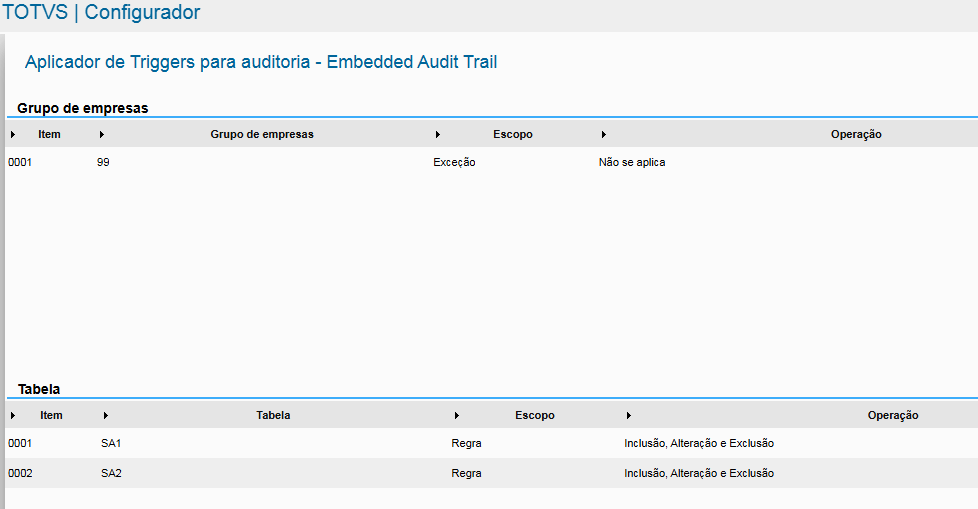Click arrow before Item in Tabela grid

(12, 415)
